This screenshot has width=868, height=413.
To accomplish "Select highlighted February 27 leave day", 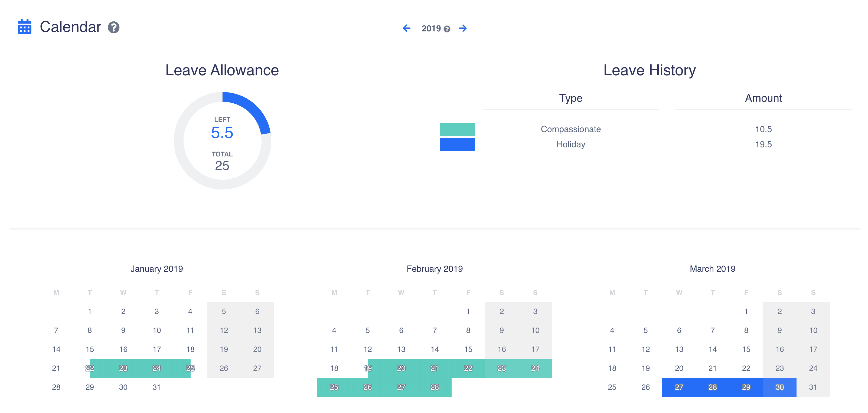I will point(401,387).
